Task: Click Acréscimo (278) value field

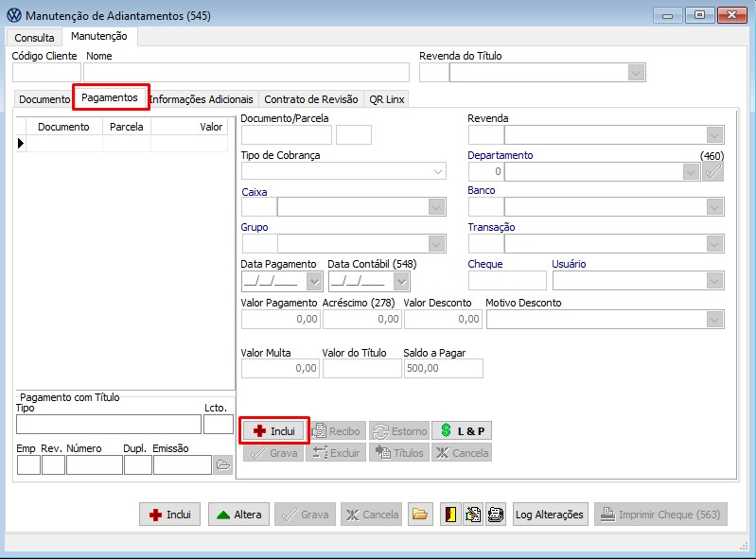Action: point(361,319)
